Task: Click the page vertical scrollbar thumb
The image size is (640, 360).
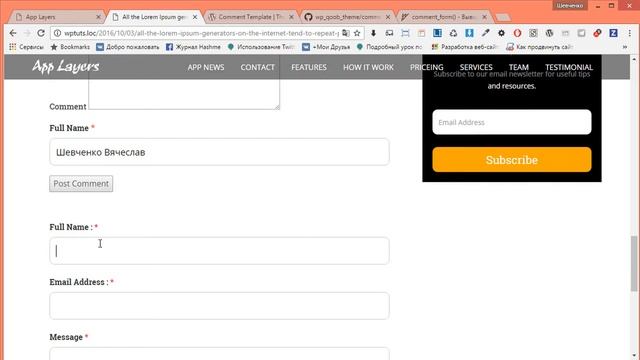Action: [634, 263]
